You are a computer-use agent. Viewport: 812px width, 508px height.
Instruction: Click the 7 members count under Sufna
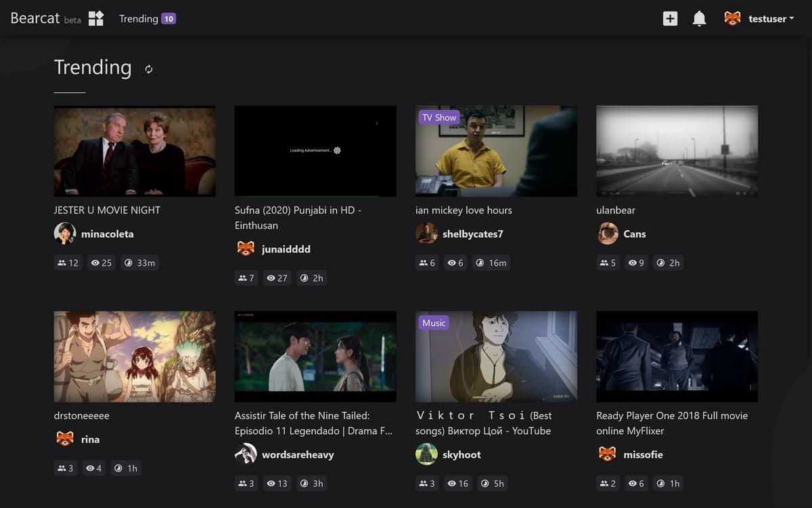click(246, 278)
